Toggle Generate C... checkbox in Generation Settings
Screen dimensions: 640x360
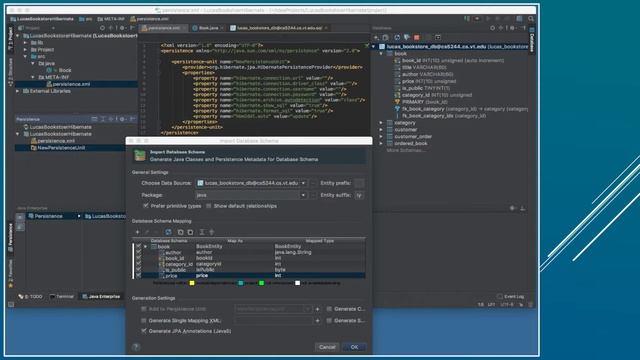click(x=329, y=309)
